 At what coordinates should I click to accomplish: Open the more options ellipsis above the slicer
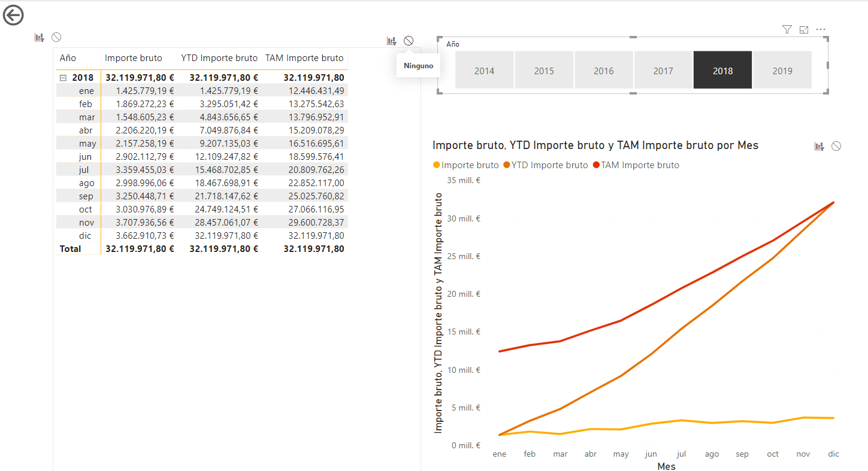[x=821, y=29]
